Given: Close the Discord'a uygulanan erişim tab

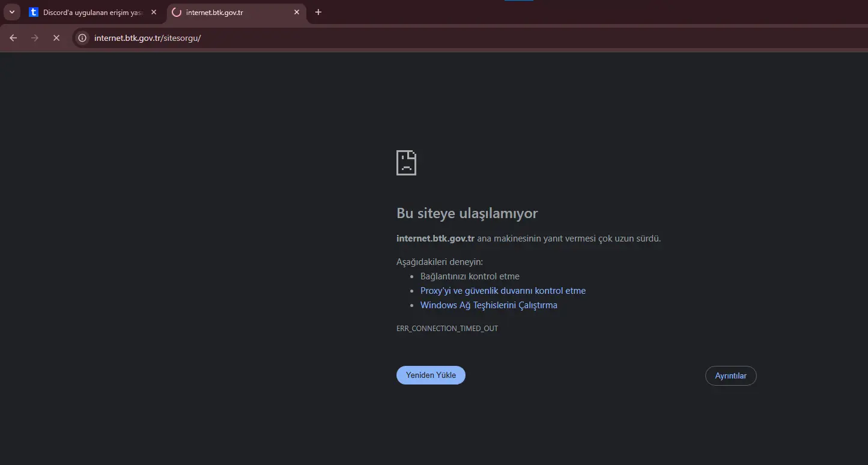Looking at the screenshot, I should point(154,12).
